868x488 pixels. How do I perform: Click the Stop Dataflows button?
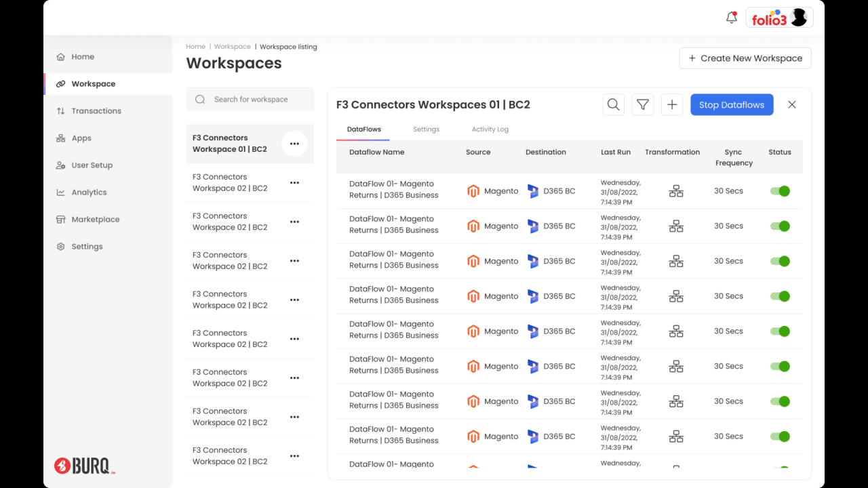[x=732, y=104]
